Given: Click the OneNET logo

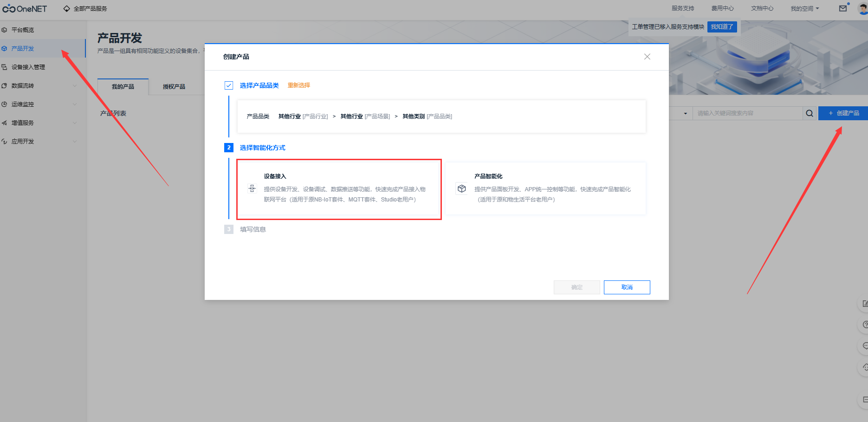Looking at the screenshot, I should (x=25, y=9).
